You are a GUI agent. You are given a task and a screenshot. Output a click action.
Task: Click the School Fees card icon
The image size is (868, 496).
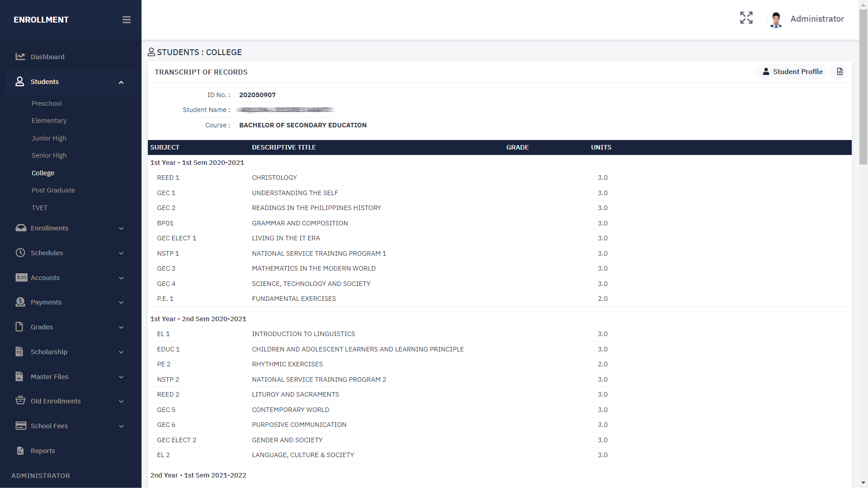click(21, 426)
